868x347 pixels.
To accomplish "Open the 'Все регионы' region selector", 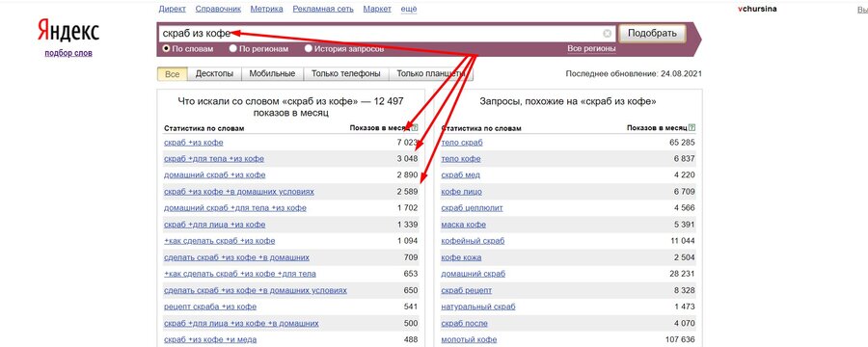I will point(591,49).
